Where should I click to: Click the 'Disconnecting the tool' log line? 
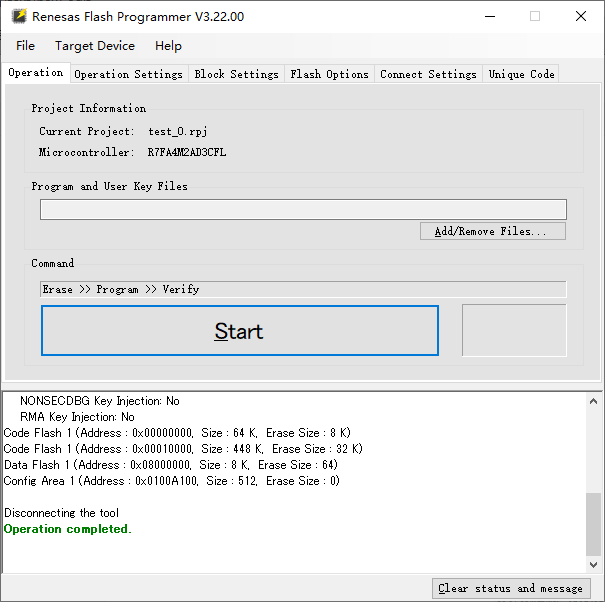click(x=61, y=513)
